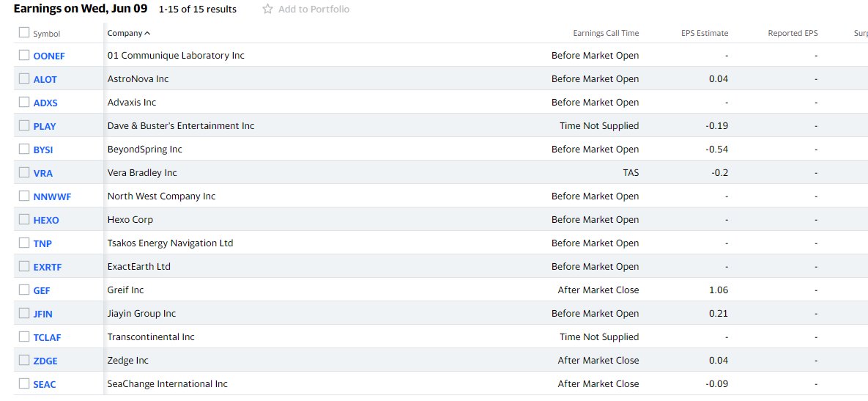
Task: Click the Company sort arrow
Action: [x=147, y=33]
